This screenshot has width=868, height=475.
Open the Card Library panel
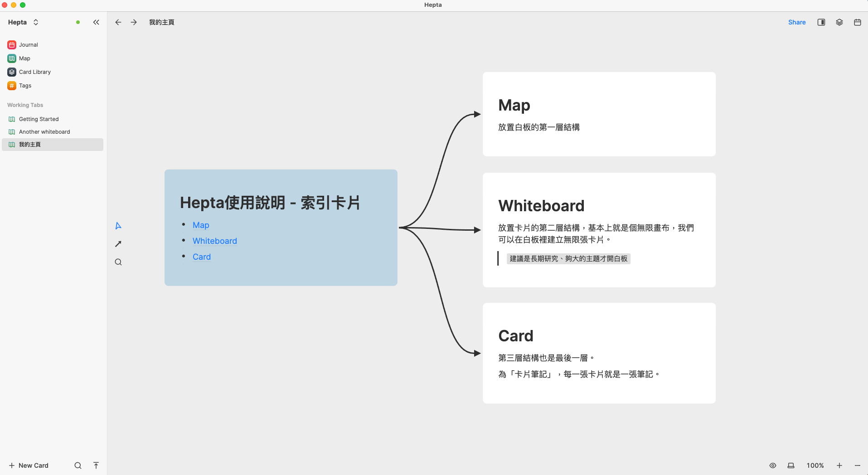[34, 72]
